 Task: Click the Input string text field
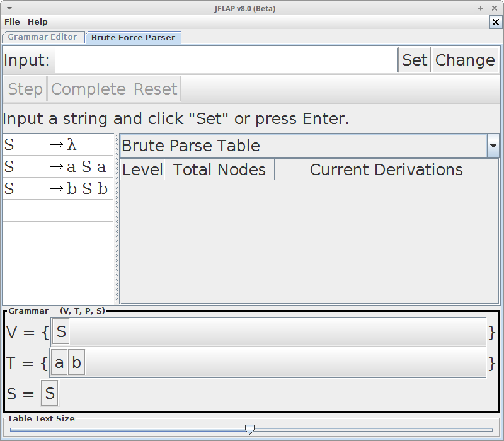click(x=226, y=60)
